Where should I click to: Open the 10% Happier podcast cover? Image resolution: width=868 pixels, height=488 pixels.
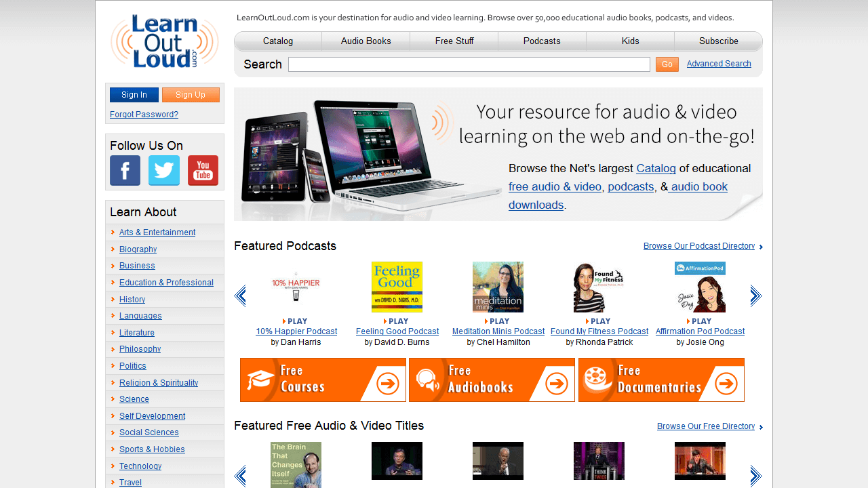click(296, 287)
